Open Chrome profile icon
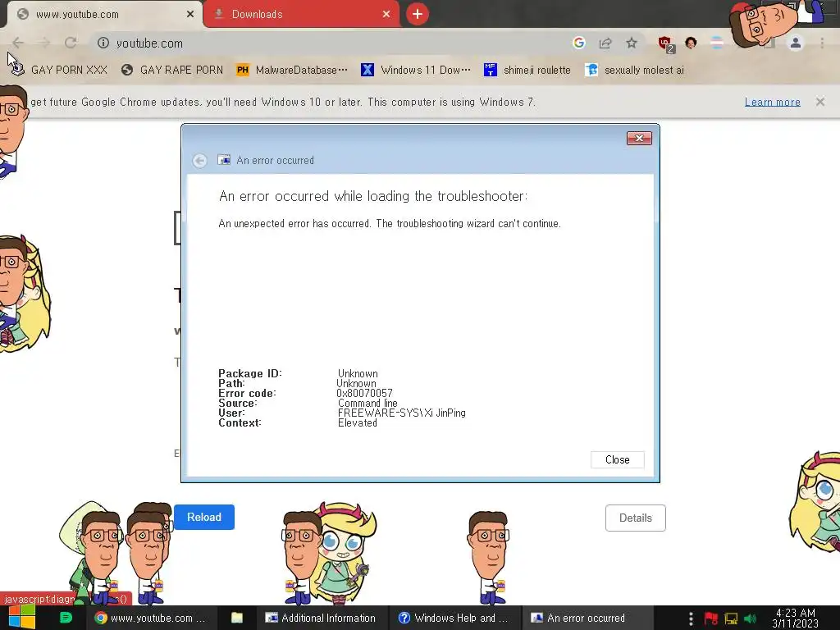Viewport: 840px width, 630px height. [x=796, y=43]
